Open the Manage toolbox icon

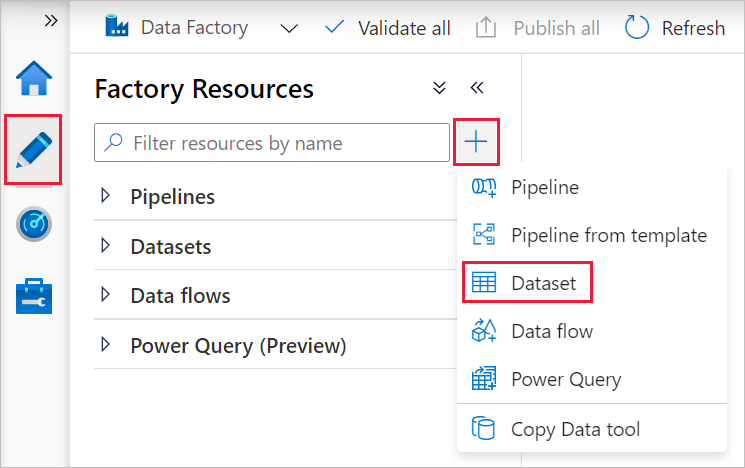click(34, 297)
